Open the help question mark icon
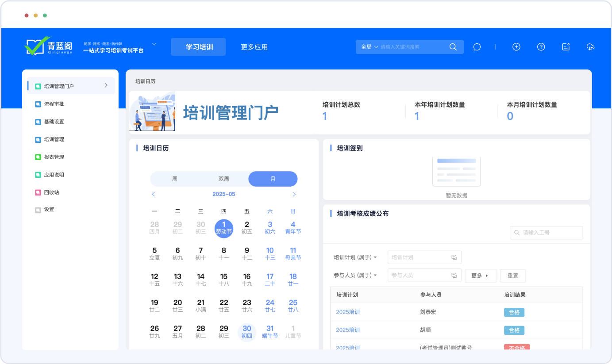 (541, 47)
